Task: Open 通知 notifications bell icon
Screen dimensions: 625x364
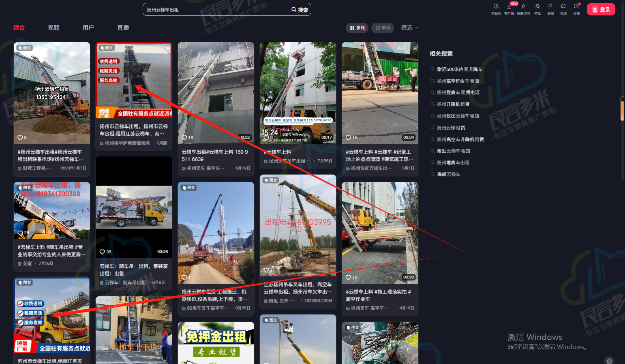Action: pyautogui.click(x=550, y=6)
